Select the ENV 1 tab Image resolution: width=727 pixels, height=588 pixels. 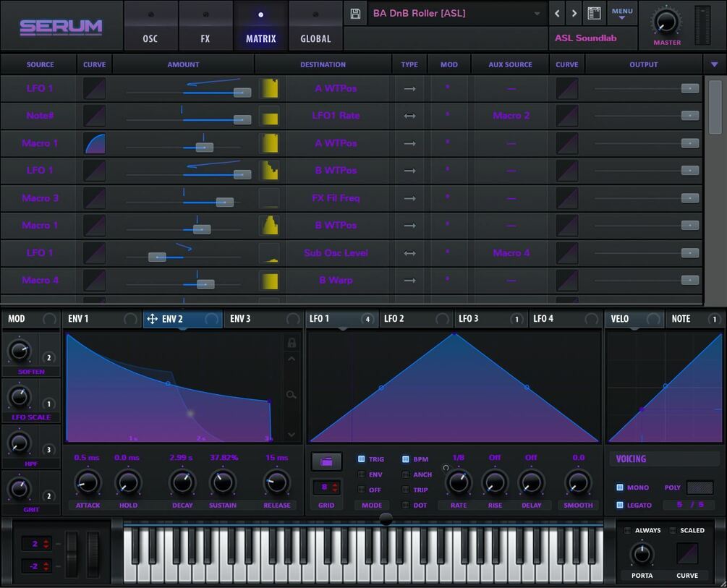101,318
